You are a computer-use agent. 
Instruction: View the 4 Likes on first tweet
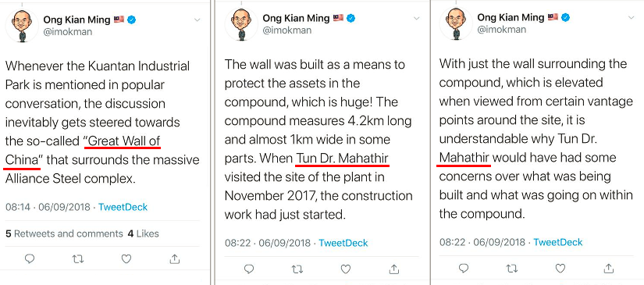(143, 233)
